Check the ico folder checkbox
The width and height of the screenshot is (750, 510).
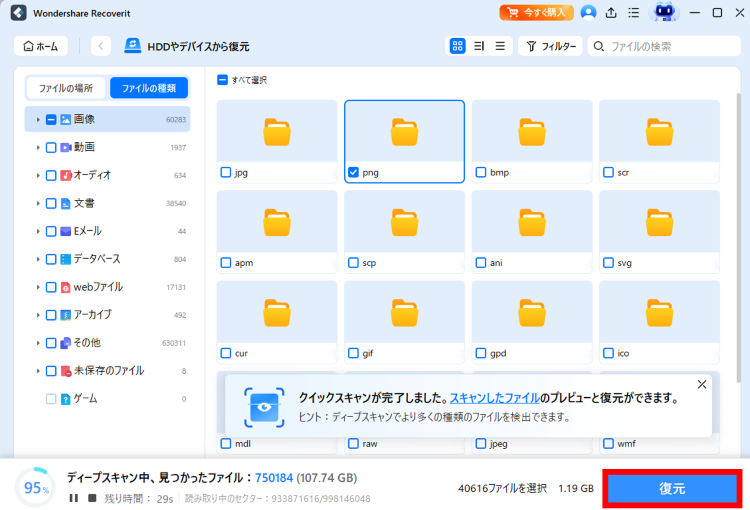pyautogui.click(x=608, y=353)
